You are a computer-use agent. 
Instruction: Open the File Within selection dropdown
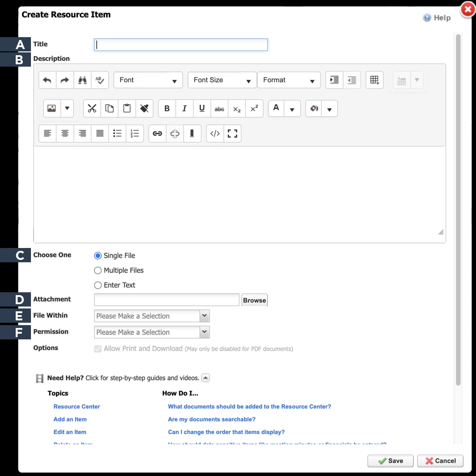pyautogui.click(x=152, y=316)
